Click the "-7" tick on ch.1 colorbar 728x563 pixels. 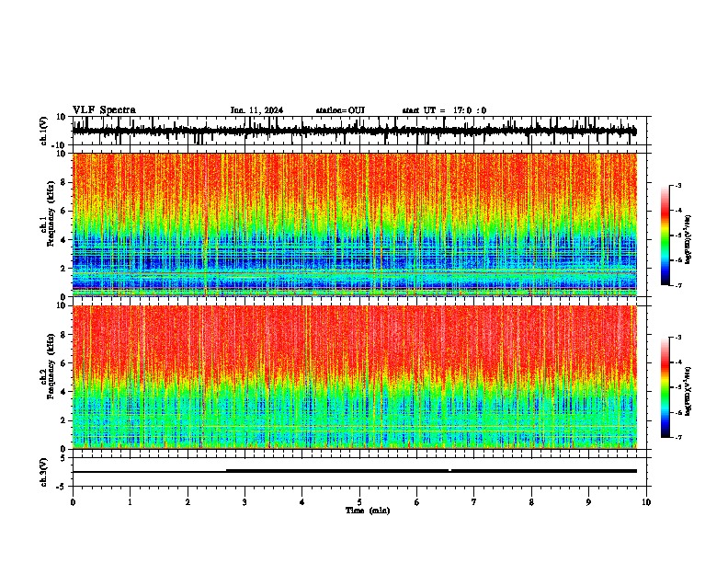(x=678, y=285)
